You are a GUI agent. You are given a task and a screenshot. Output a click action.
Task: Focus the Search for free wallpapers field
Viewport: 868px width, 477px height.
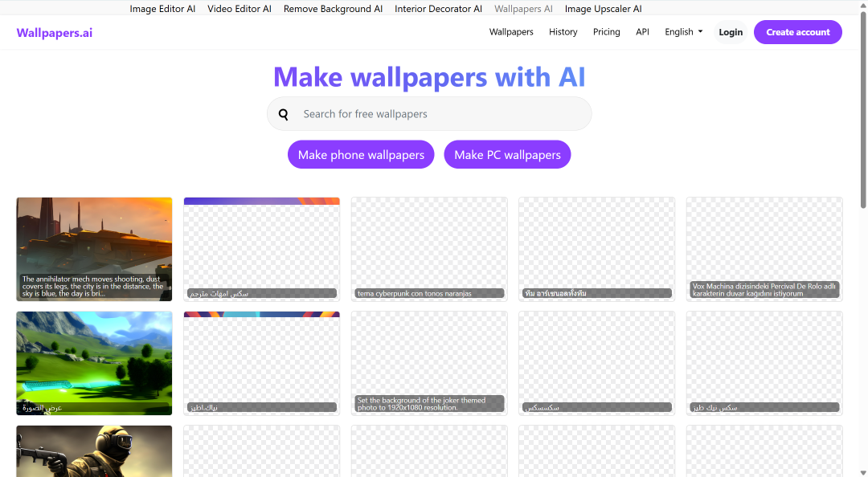[x=429, y=114]
